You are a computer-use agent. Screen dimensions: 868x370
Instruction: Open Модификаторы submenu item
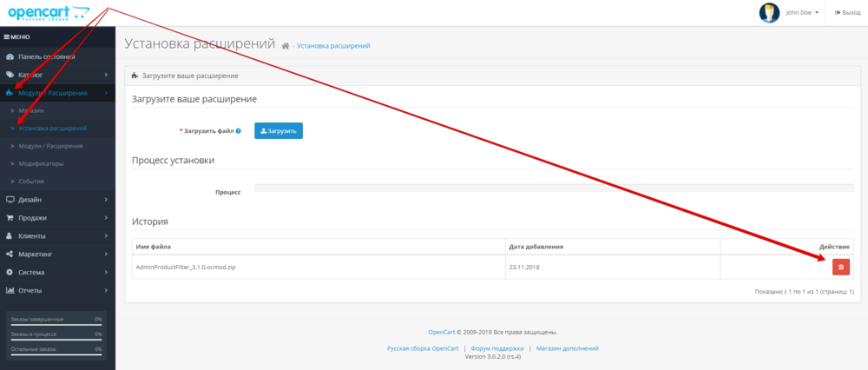(x=41, y=163)
